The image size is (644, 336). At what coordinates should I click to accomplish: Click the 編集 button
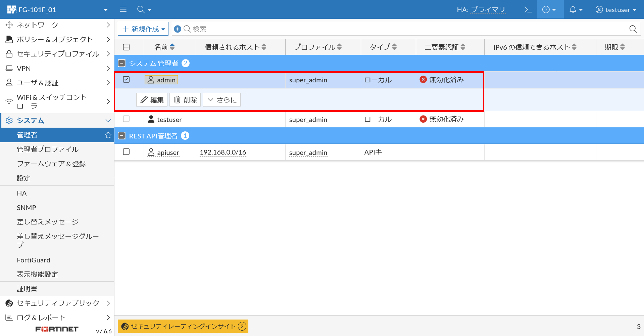click(x=152, y=100)
